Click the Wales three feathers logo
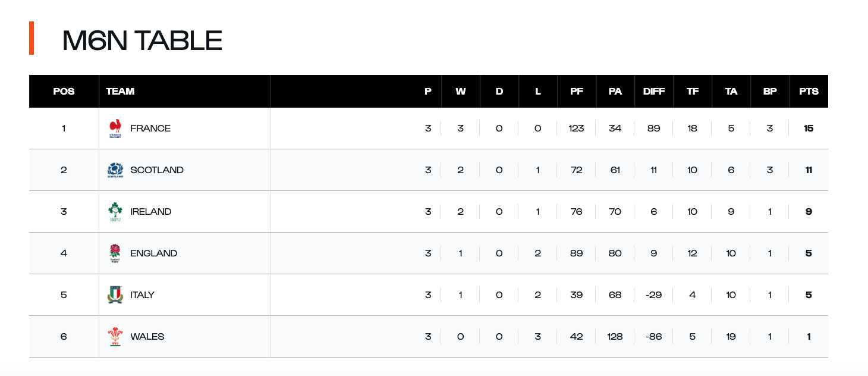Viewport: 868px width, 376px height. (x=115, y=337)
